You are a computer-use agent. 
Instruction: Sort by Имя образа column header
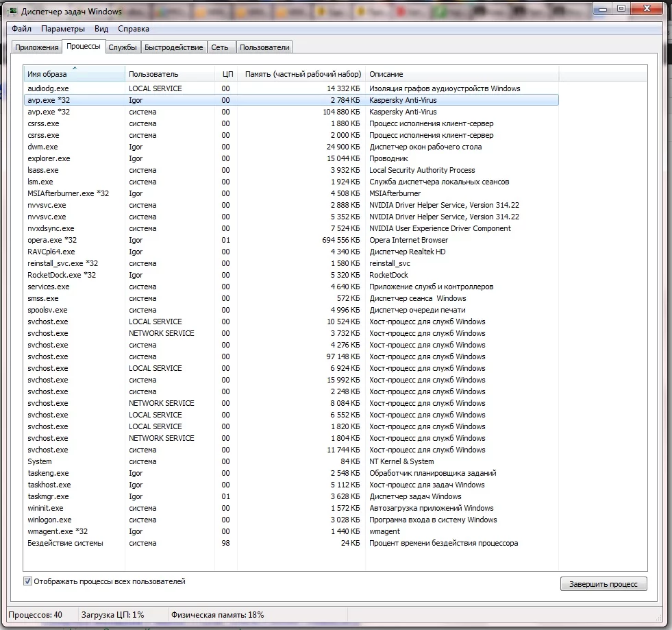point(74,74)
